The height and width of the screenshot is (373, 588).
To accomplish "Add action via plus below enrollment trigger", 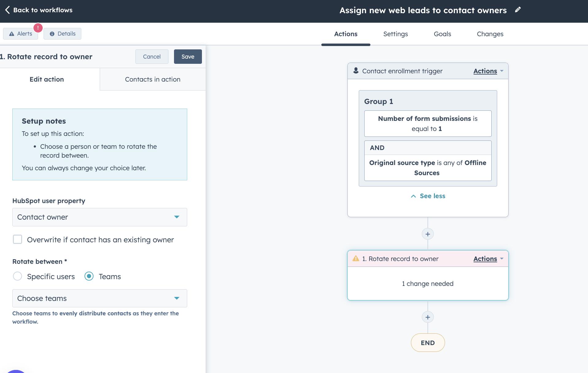I will tap(427, 234).
